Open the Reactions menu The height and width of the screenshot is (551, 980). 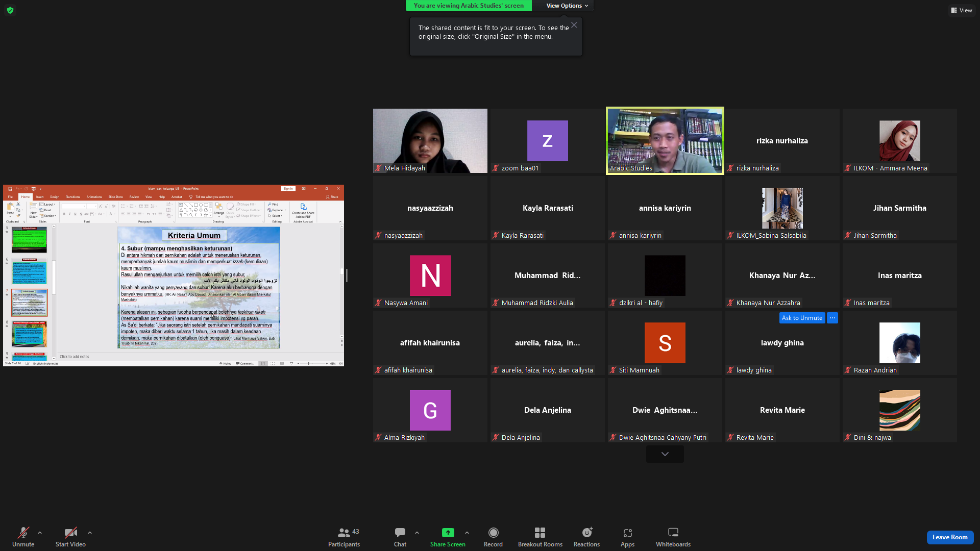586,537
